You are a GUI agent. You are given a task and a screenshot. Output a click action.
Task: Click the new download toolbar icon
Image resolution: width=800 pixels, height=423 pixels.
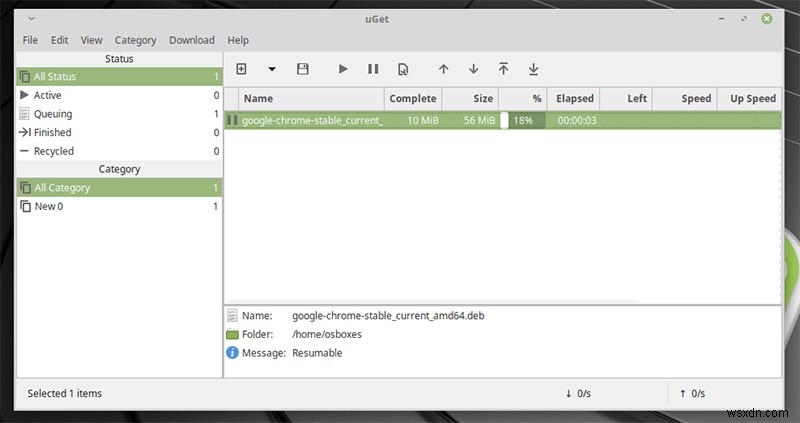click(241, 69)
